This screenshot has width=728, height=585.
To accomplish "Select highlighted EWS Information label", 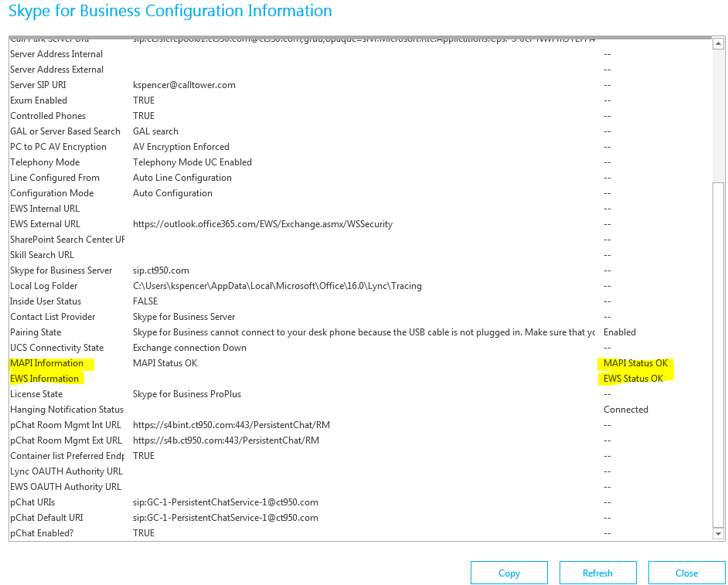I will point(44,379).
